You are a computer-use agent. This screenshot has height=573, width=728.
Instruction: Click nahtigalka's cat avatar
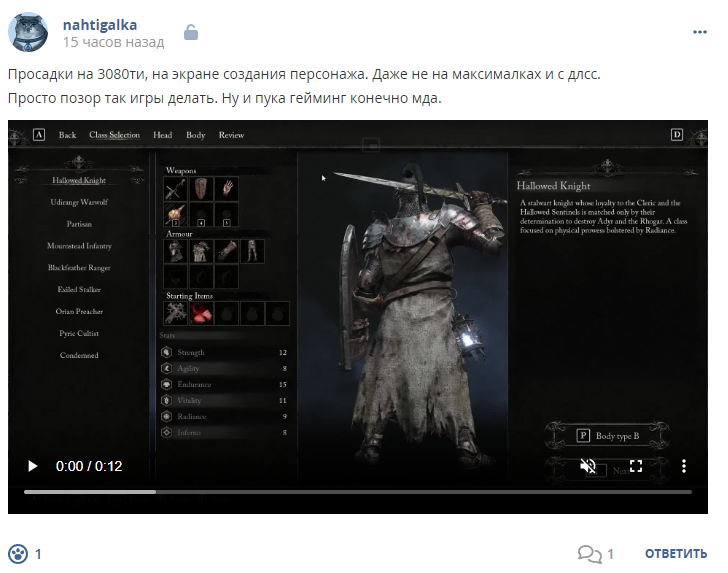[28, 32]
